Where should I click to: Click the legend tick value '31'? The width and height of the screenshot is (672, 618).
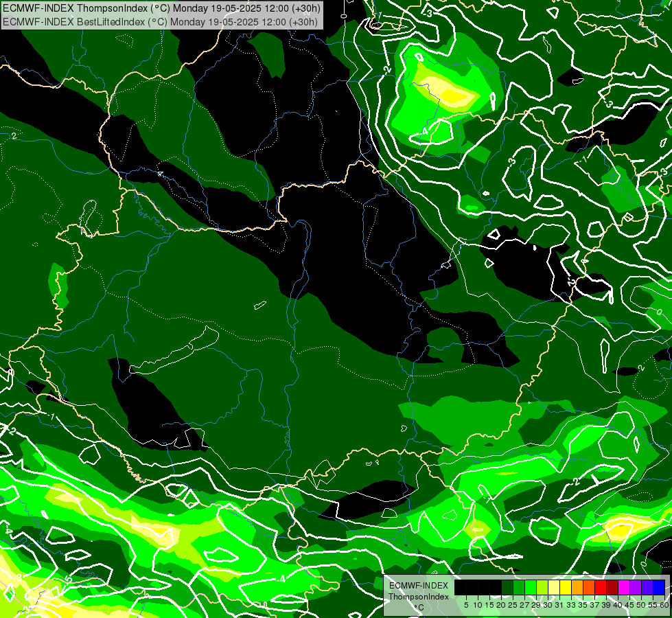coord(559,605)
